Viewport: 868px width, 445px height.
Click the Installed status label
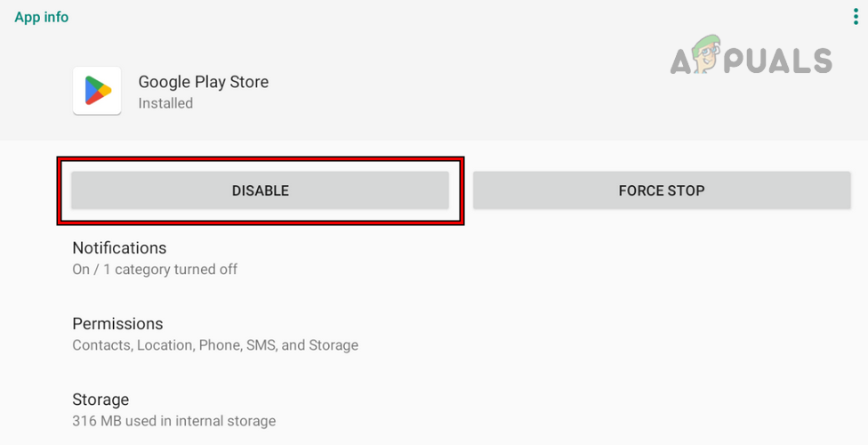[x=165, y=103]
